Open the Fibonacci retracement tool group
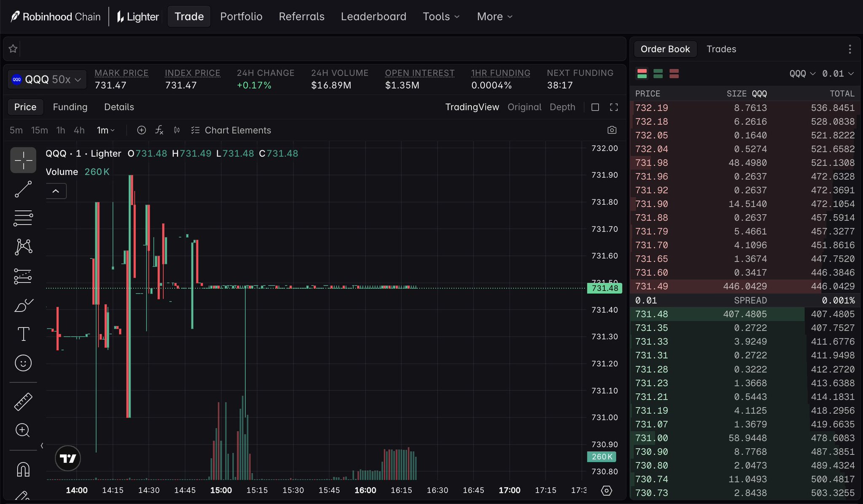This screenshot has height=504, width=863. click(x=23, y=218)
